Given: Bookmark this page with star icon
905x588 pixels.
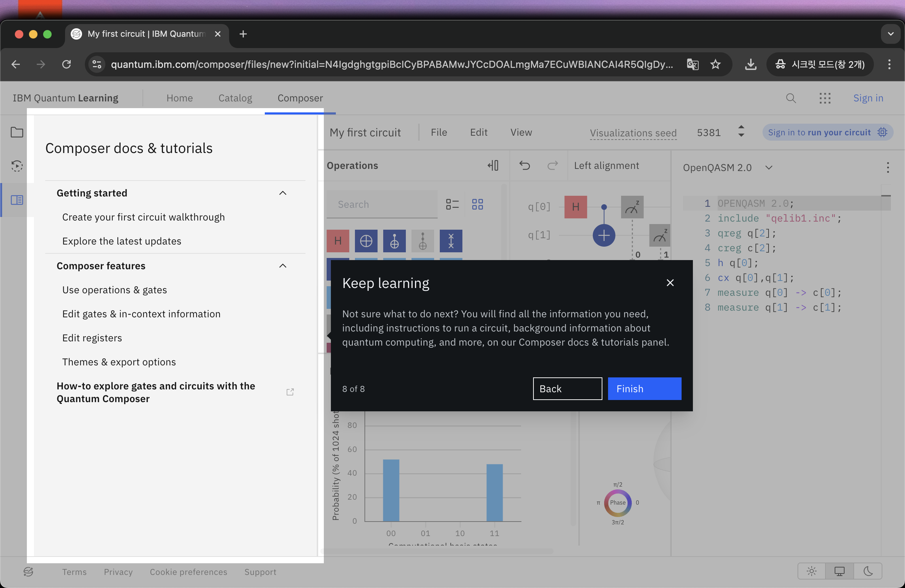Looking at the screenshot, I should (x=716, y=64).
